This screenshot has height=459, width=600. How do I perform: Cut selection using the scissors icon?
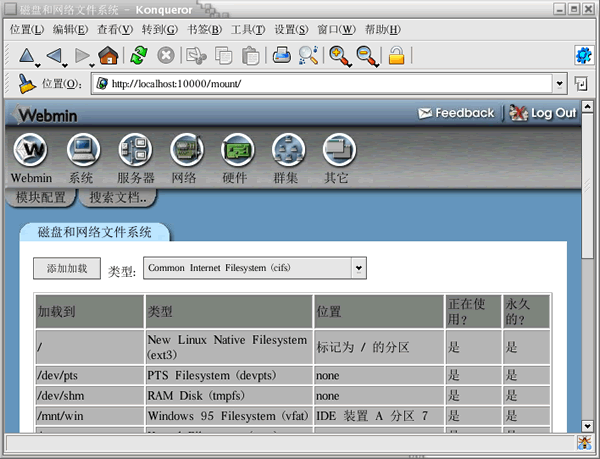196,55
